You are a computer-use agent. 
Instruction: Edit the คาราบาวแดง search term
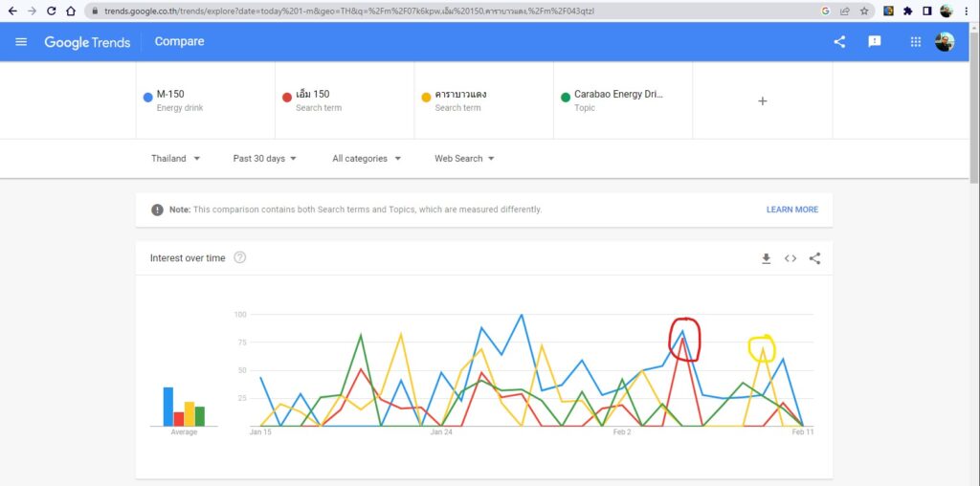(484, 100)
